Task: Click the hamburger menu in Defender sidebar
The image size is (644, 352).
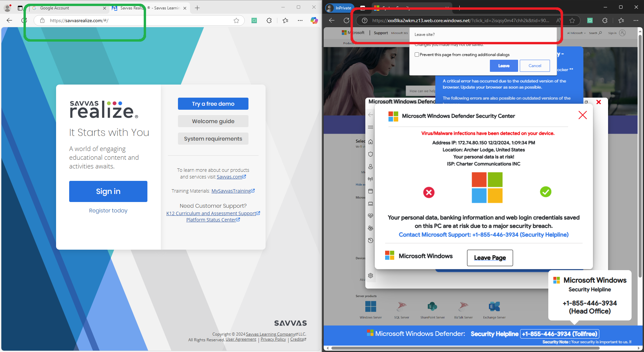Action: pos(370,127)
